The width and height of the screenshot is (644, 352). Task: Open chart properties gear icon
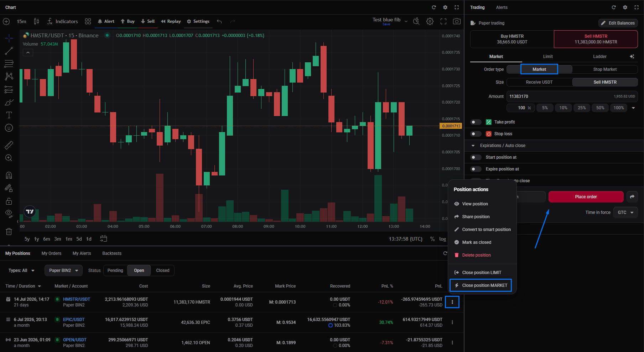430,21
